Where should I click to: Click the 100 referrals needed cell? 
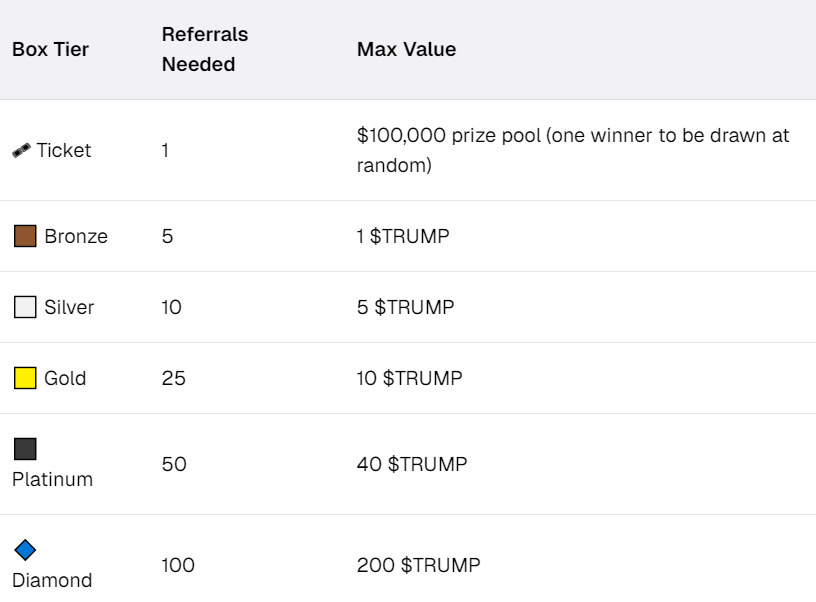click(178, 565)
